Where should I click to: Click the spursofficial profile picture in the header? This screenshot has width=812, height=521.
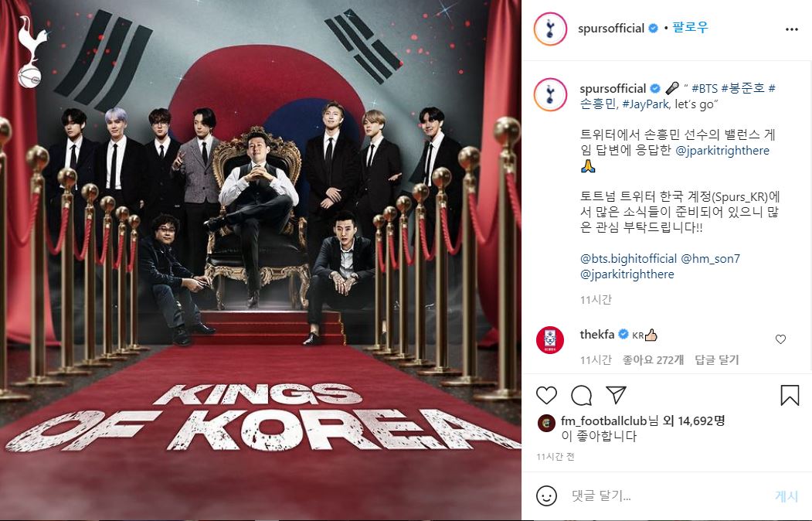[x=550, y=29]
